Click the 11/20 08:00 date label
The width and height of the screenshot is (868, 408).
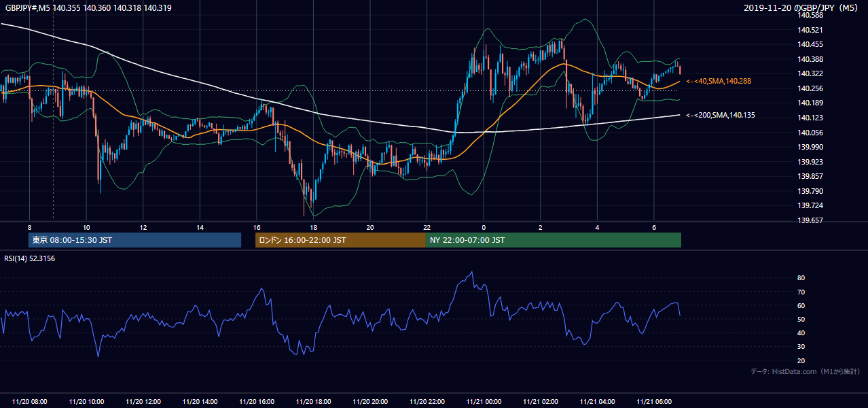click(x=29, y=402)
